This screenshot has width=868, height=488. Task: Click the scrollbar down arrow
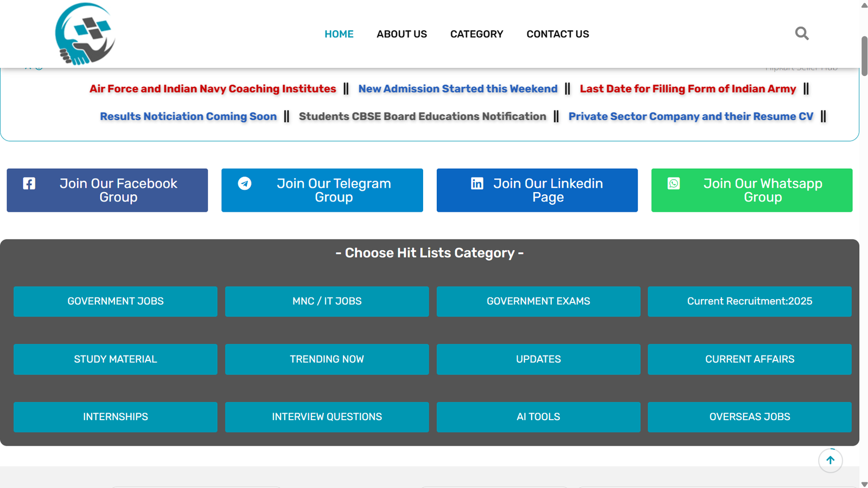click(x=864, y=484)
